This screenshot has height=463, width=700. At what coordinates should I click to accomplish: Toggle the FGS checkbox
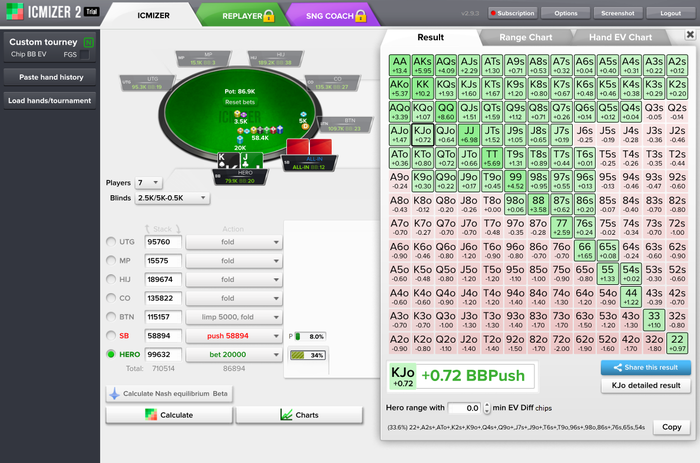pyautogui.click(x=84, y=54)
